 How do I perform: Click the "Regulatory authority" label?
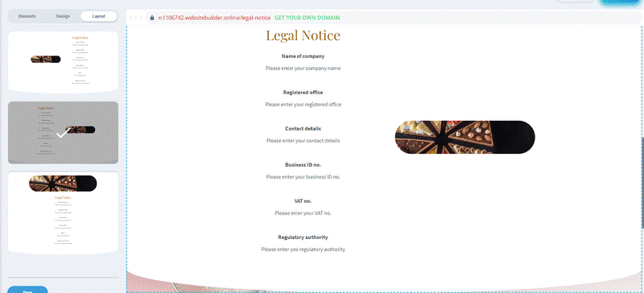click(303, 237)
